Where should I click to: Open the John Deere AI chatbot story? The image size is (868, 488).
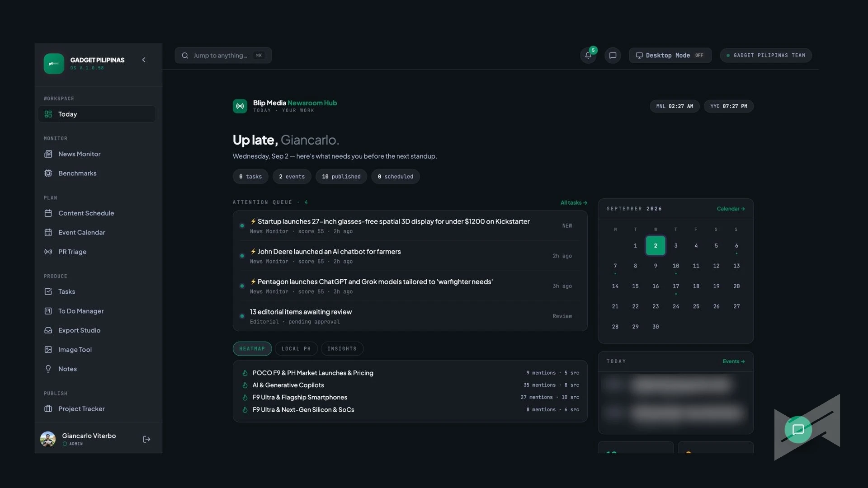pyautogui.click(x=410, y=256)
